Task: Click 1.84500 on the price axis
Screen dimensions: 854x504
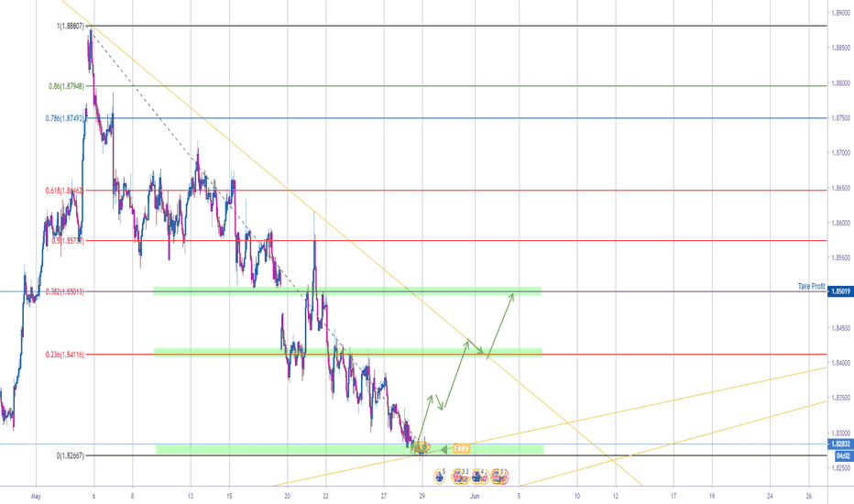Action: (x=840, y=328)
